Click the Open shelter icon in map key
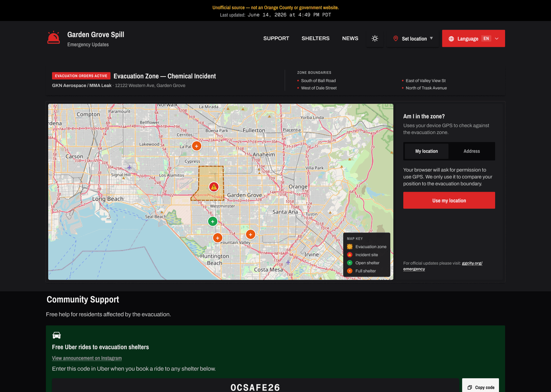 pos(350,263)
